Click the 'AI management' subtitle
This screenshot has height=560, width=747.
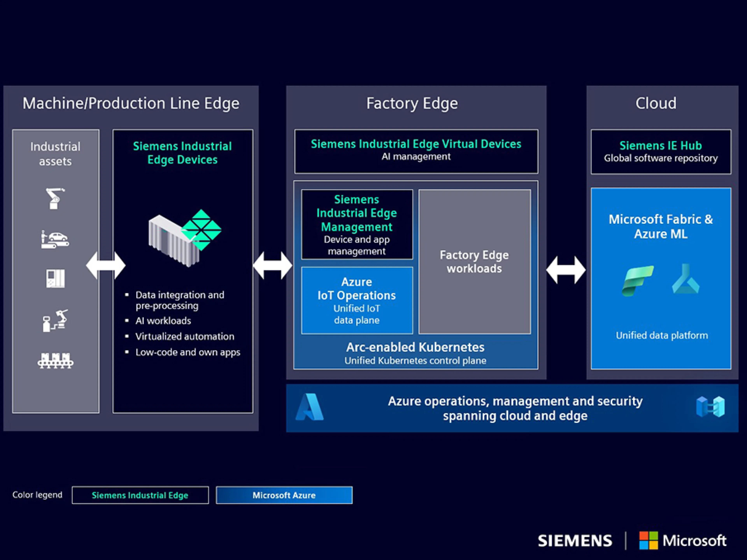(x=416, y=157)
